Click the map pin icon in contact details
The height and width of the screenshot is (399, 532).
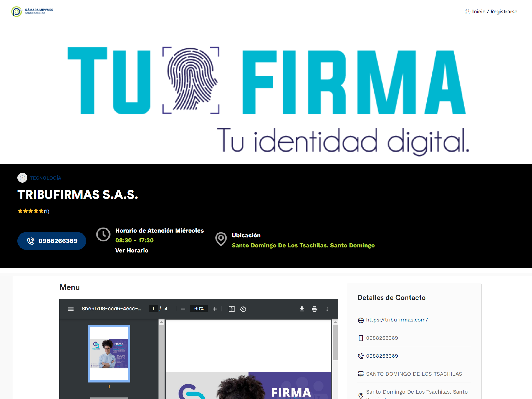point(361,396)
